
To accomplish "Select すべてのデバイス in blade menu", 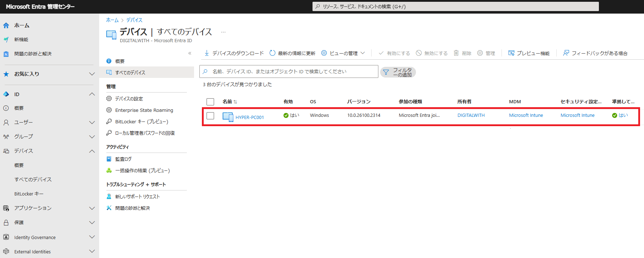I will point(146,73).
